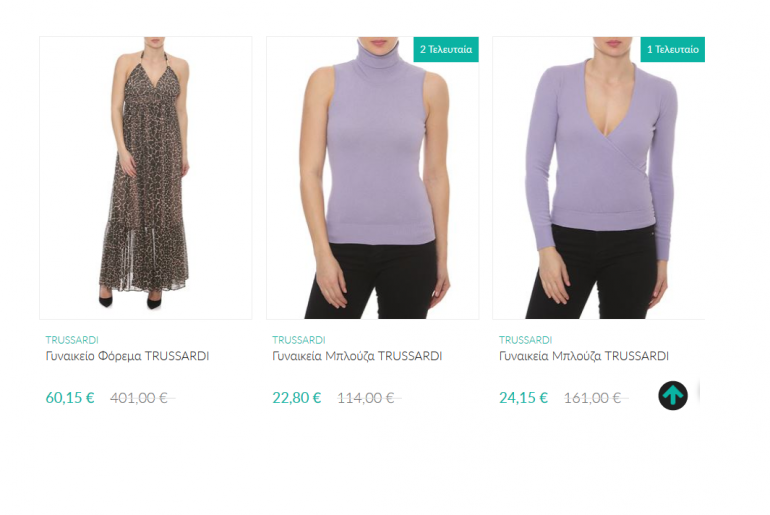Click the crossed-out 161,00 € original price
The height and width of the screenshot is (515, 770).
coord(596,398)
